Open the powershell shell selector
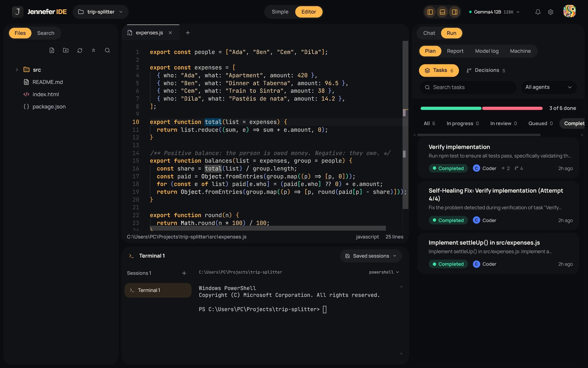 pyautogui.click(x=384, y=272)
